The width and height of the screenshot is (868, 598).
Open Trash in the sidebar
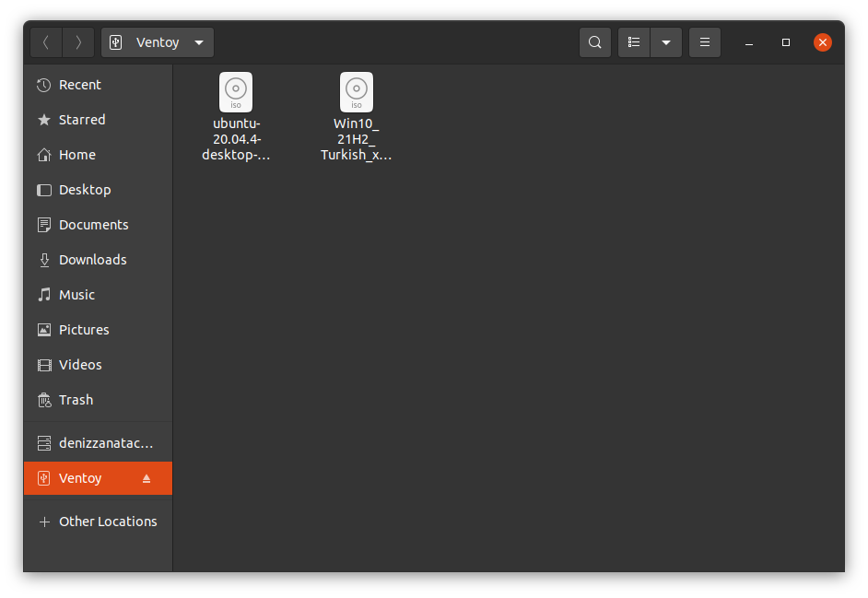pos(98,400)
